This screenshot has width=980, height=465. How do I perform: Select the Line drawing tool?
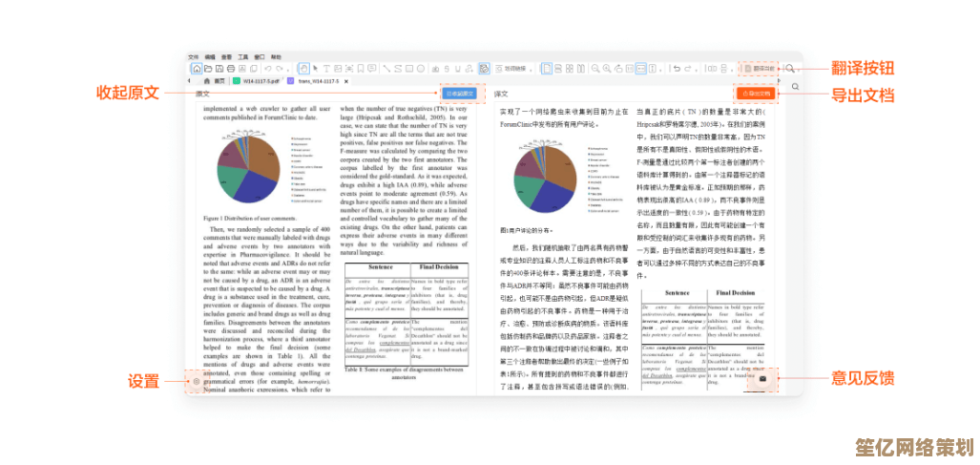click(386, 69)
